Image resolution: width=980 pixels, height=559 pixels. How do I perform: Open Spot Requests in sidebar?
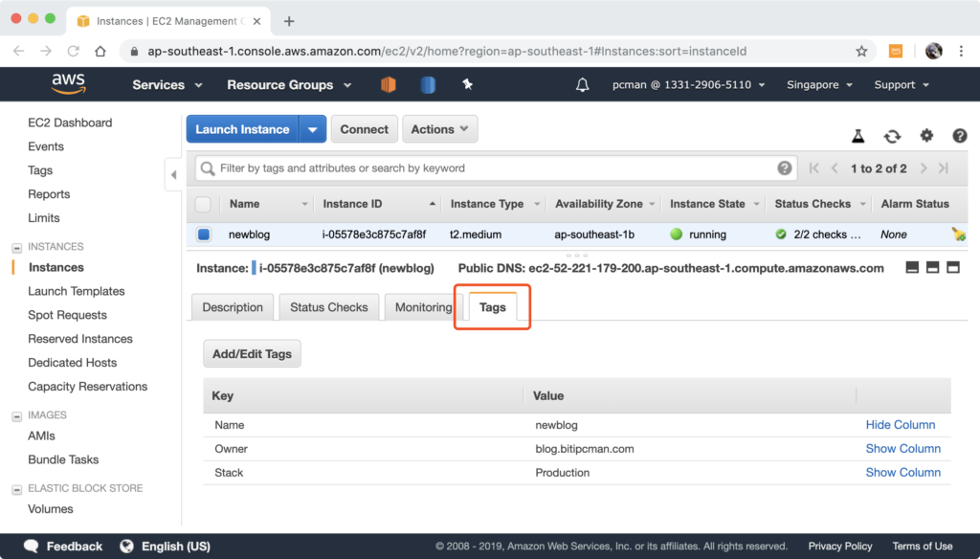coord(68,315)
